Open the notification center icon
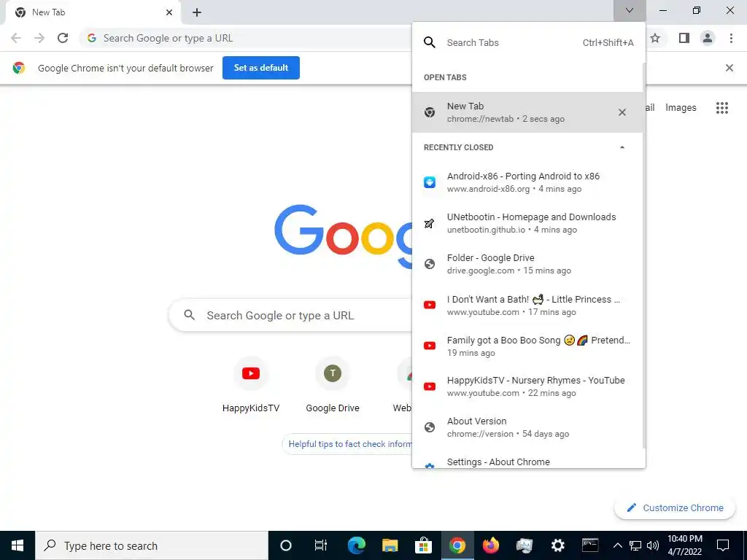This screenshot has width=747, height=560. [723, 545]
